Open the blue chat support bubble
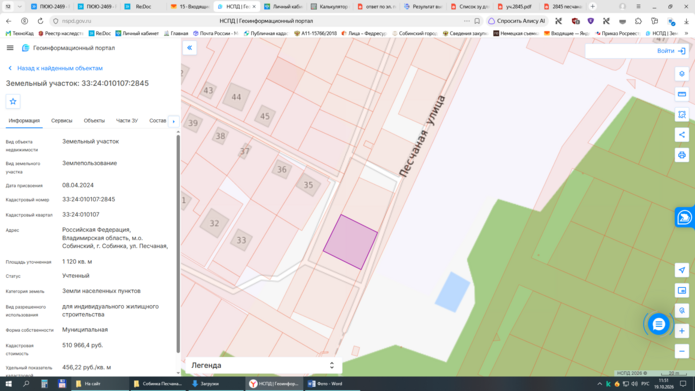 coord(658,324)
